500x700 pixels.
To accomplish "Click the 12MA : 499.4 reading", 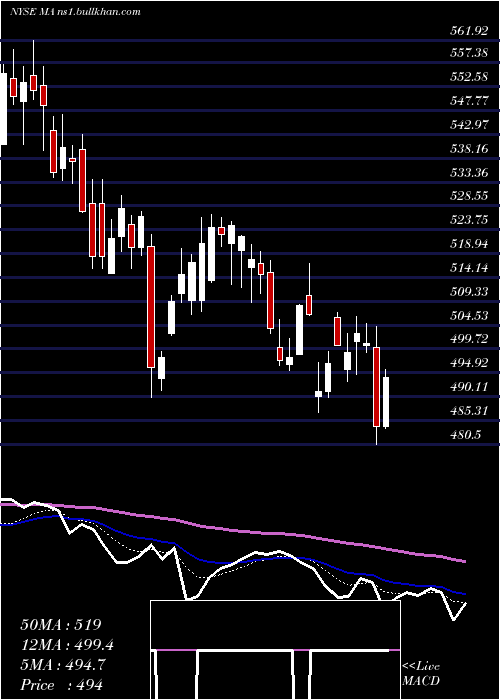I will pyautogui.click(x=67, y=645).
